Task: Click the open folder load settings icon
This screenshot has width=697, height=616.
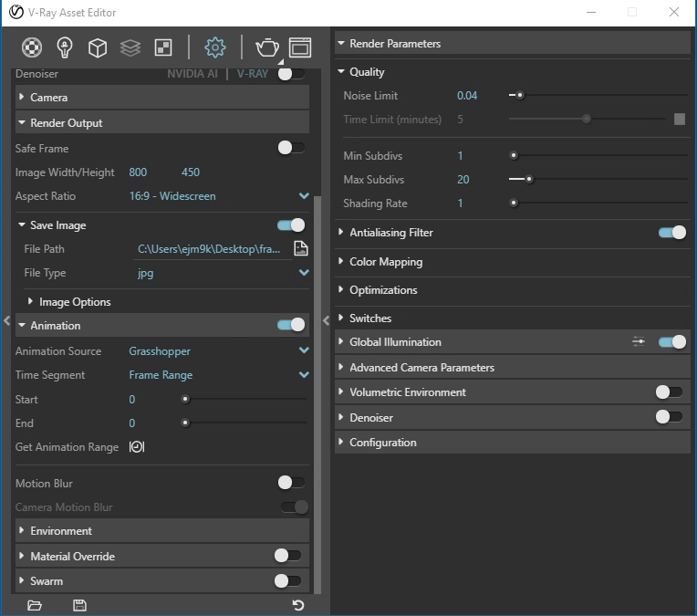Action: pos(35,605)
